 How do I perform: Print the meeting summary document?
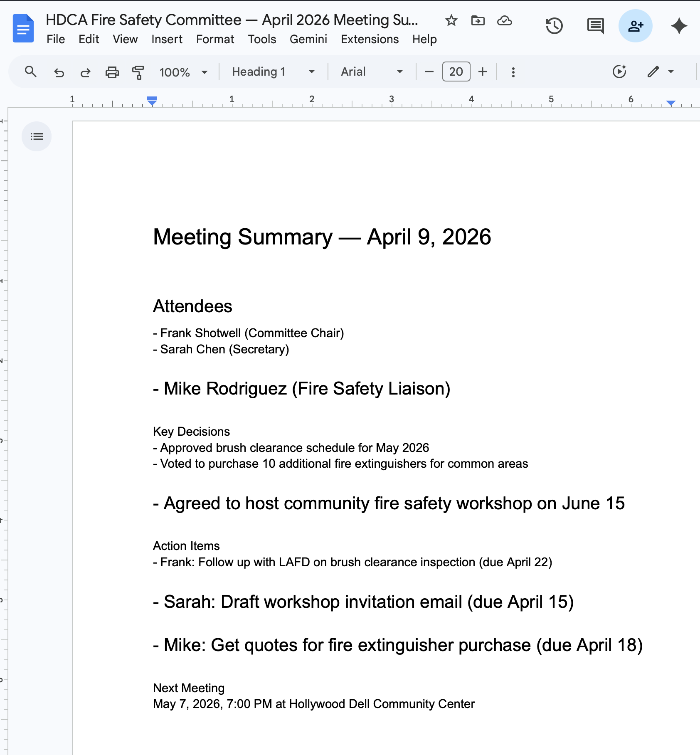click(112, 72)
